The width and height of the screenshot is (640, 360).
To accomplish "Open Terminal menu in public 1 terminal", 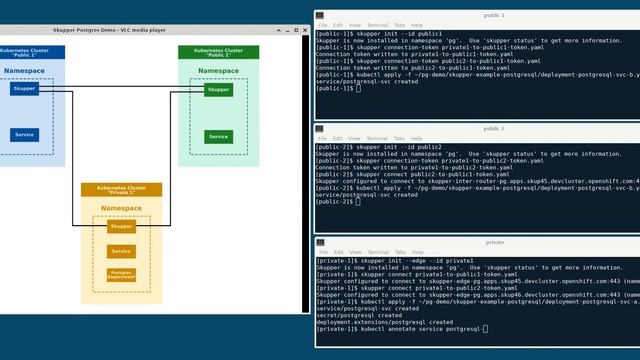I will pyautogui.click(x=378, y=25).
